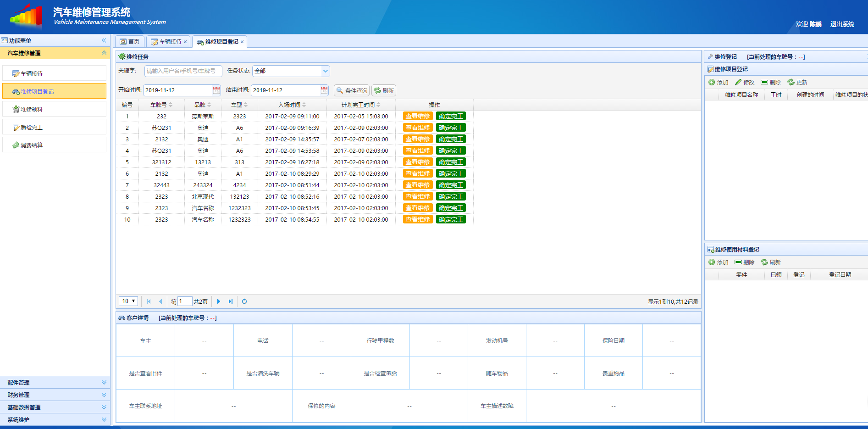Switch to the 首页 tab
868x429 pixels.
[x=130, y=42]
